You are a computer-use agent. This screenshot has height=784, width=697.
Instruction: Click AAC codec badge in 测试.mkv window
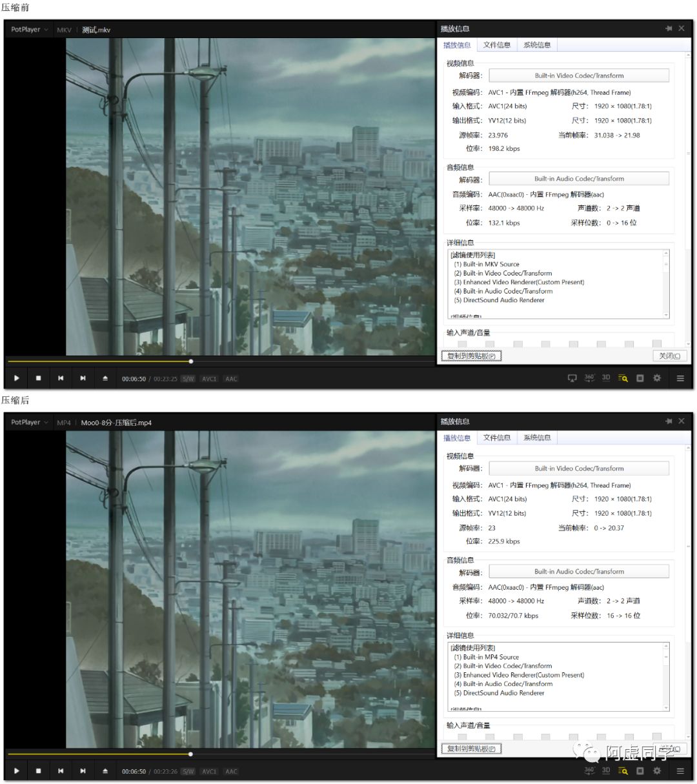pos(231,379)
